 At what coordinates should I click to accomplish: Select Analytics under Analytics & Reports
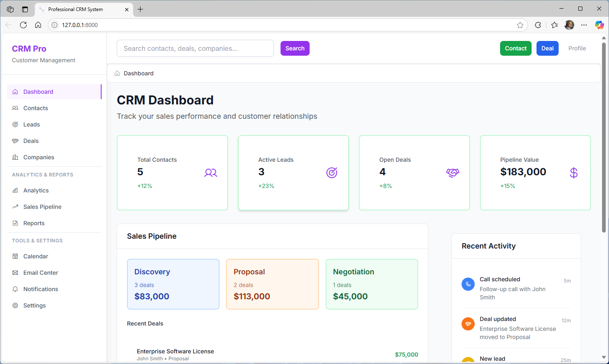tap(54, 190)
